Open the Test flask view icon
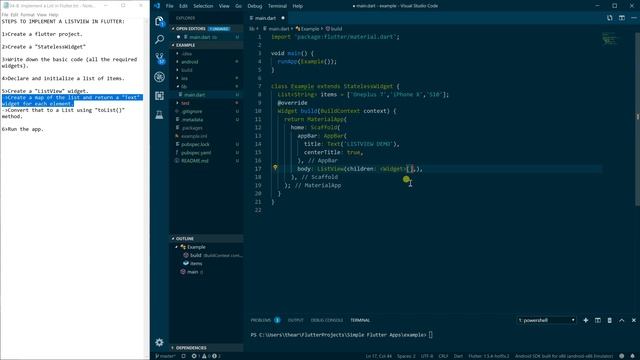 click(x=159, y=115)
